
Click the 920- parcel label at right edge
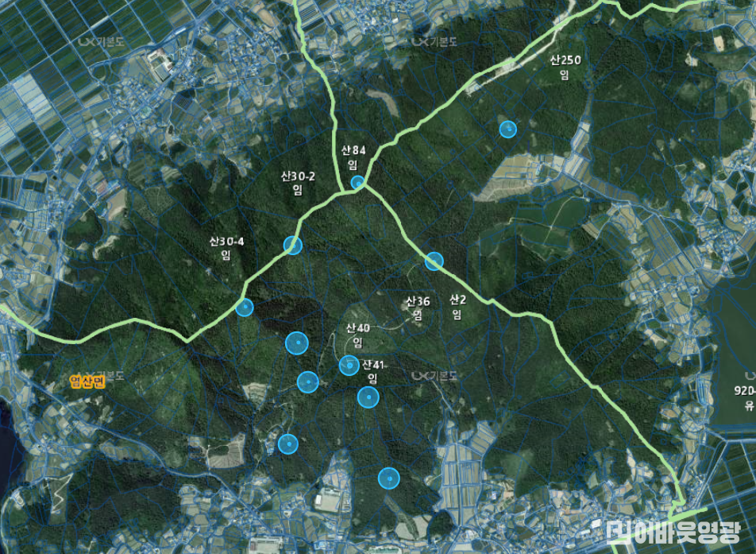[746, 392]
